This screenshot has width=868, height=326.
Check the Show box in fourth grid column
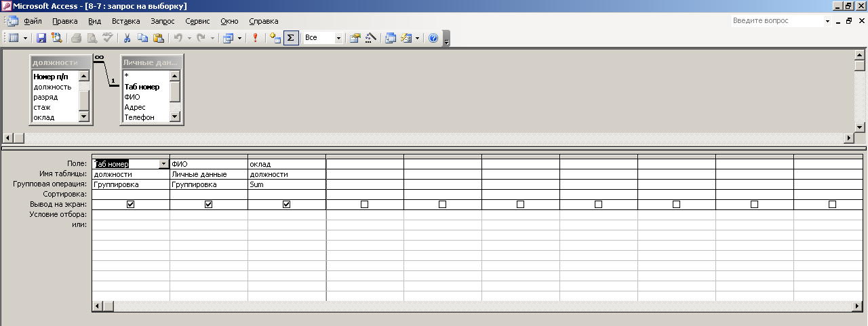(364, 204)
